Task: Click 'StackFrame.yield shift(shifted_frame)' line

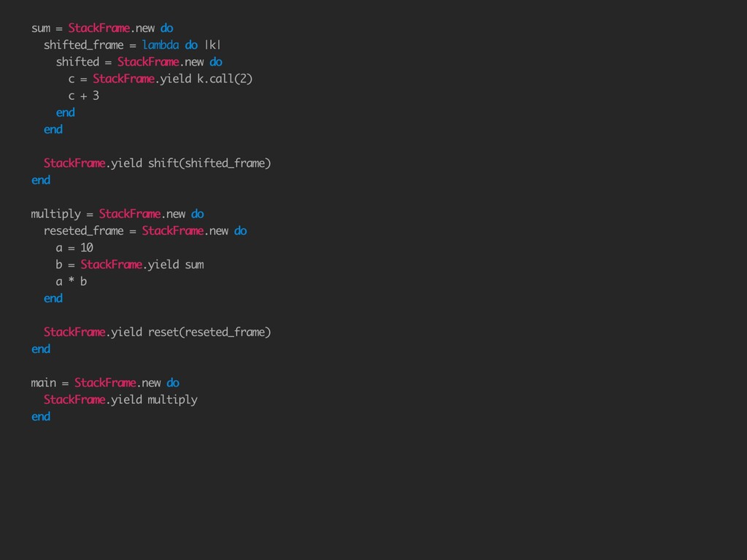Action: point(158,163)
